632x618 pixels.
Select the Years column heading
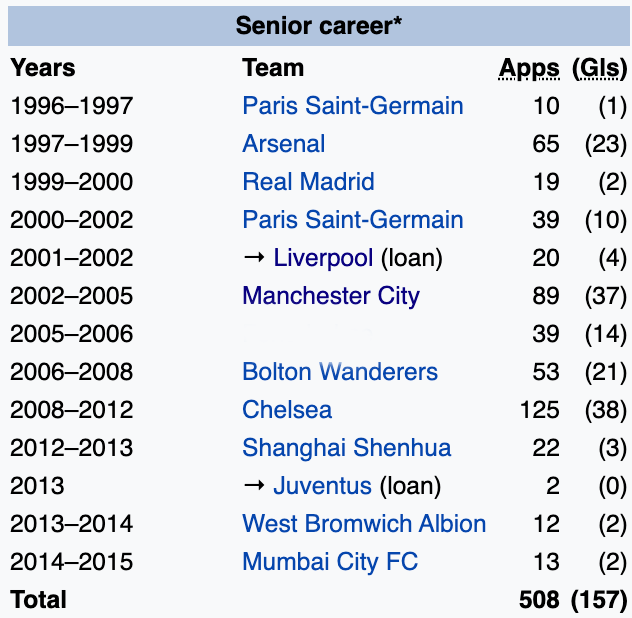43,68
